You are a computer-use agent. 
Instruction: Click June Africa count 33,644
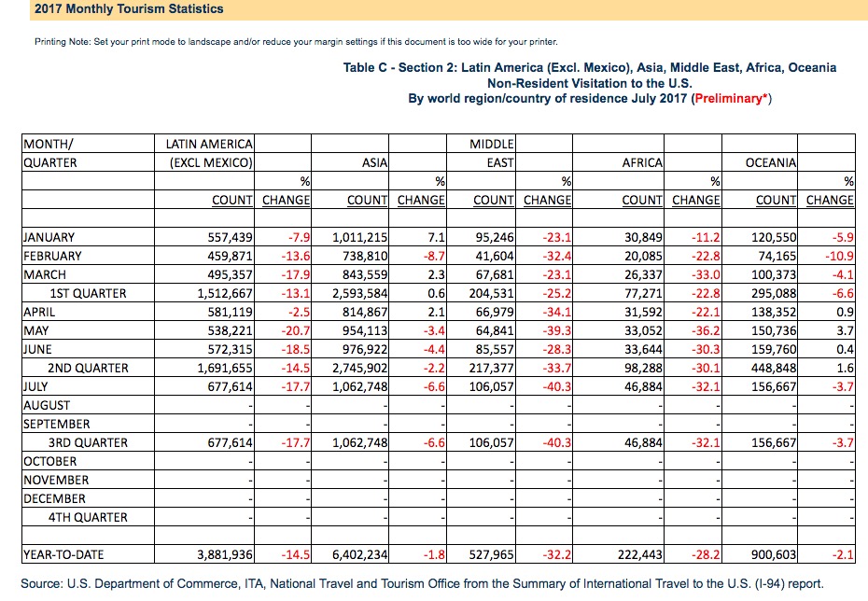643,350
